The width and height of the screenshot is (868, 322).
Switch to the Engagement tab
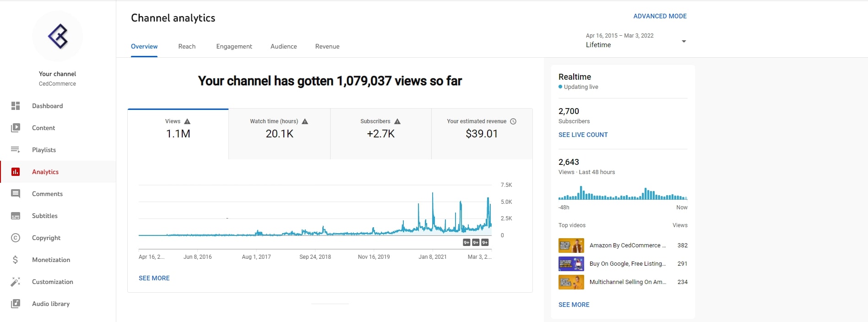click(x=234, y=46)
